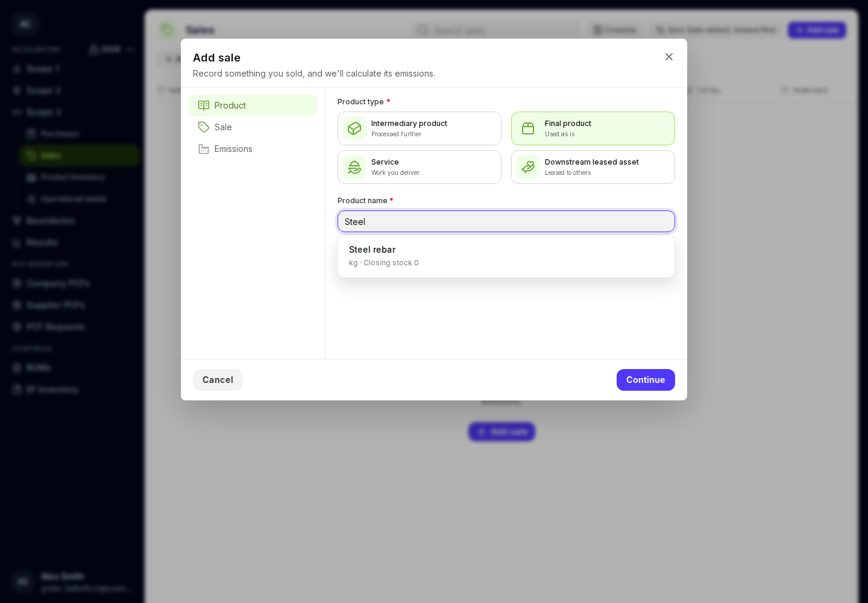This screenshot has height=603, width=868.
Task: Select the Intermediary product type card
Action: pyautogui.click(x=420, y=128)
